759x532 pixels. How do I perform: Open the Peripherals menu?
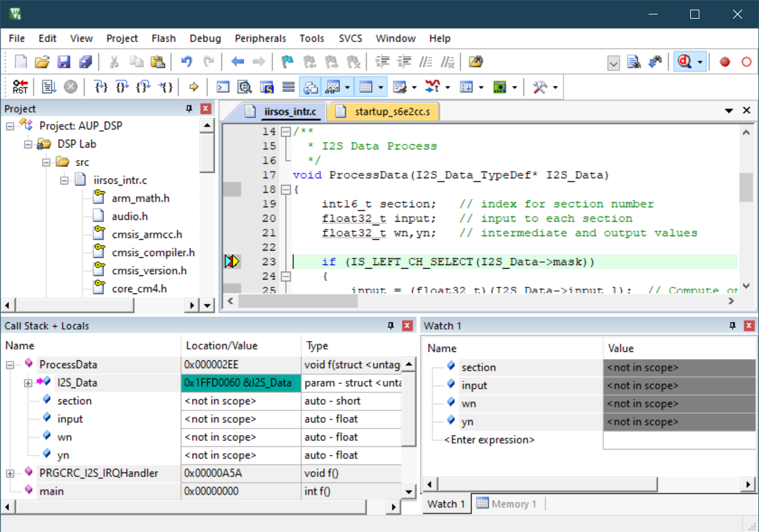click(x=260, y=38)
